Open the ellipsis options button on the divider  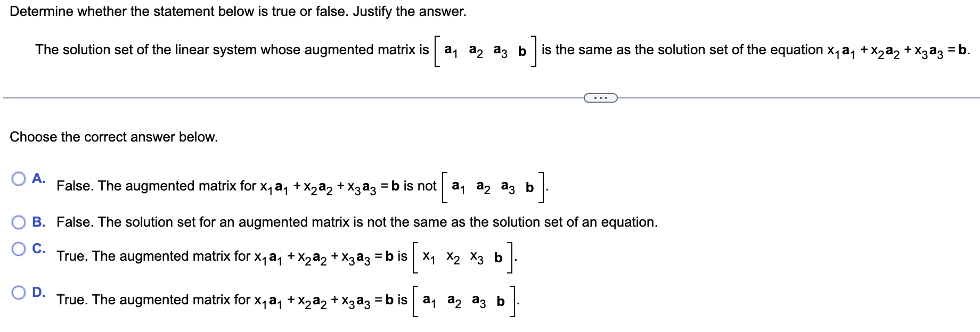tap(601, 98)
